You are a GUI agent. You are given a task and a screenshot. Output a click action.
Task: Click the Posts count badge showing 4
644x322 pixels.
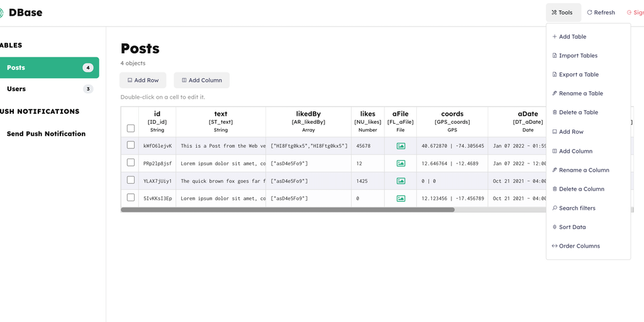tap(88, 68)
